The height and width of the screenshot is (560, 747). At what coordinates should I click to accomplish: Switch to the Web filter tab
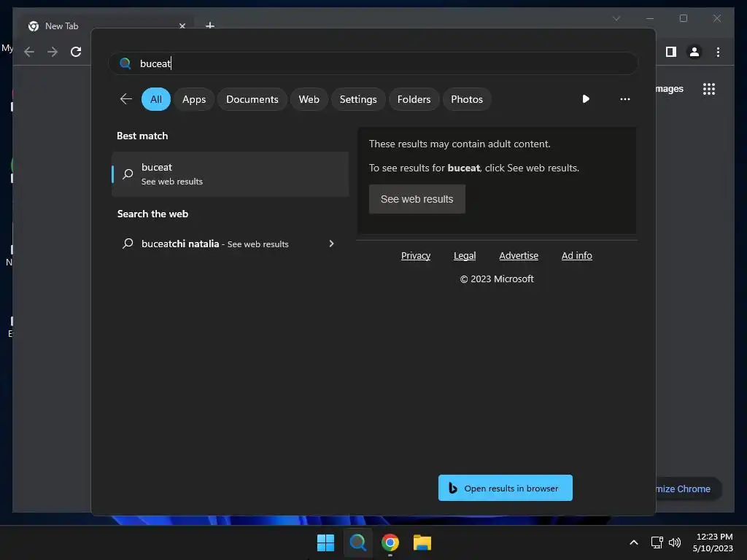(309, 99)
